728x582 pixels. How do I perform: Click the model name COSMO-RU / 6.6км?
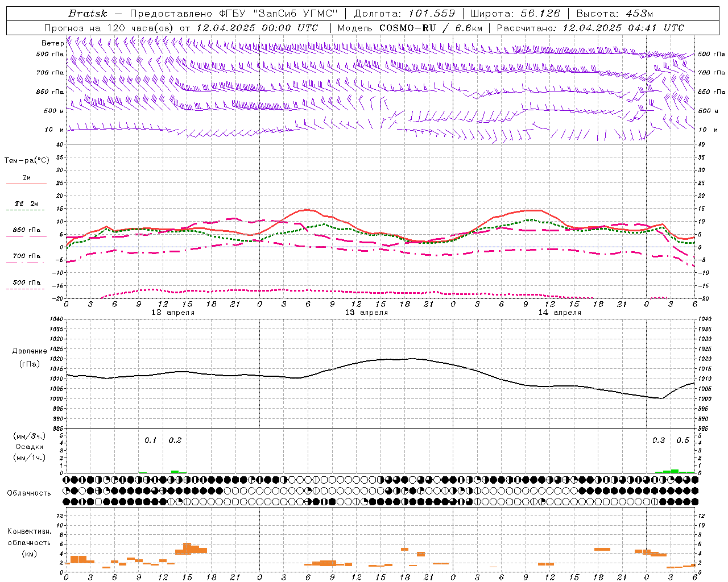[431, 28]
